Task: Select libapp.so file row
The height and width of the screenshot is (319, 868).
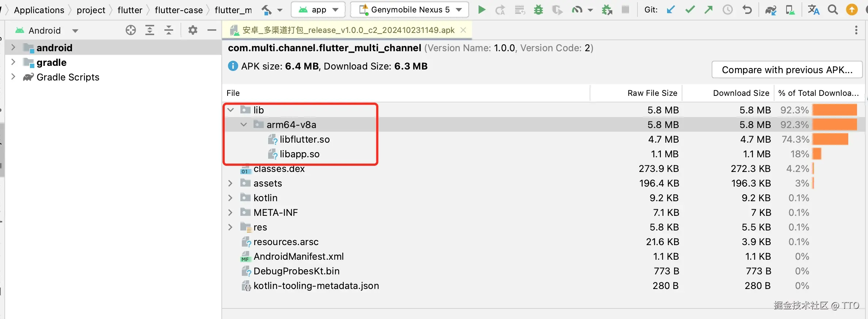Action: coord(543,154)
